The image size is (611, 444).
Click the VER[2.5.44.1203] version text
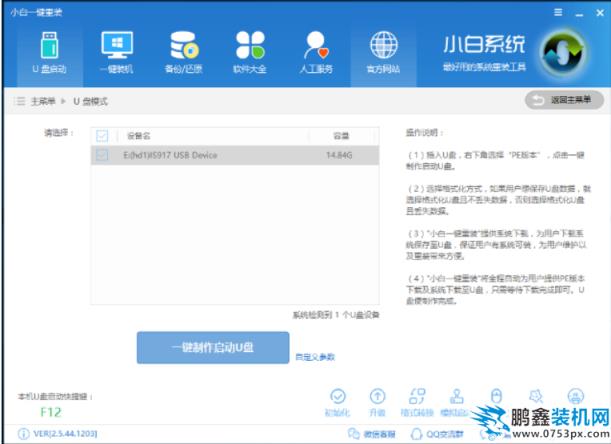65,433
